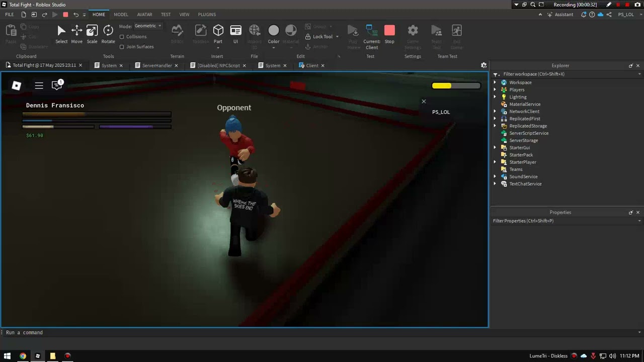
Task: Enable the Join Surfaces checkbox
Action: click(122, 47)
